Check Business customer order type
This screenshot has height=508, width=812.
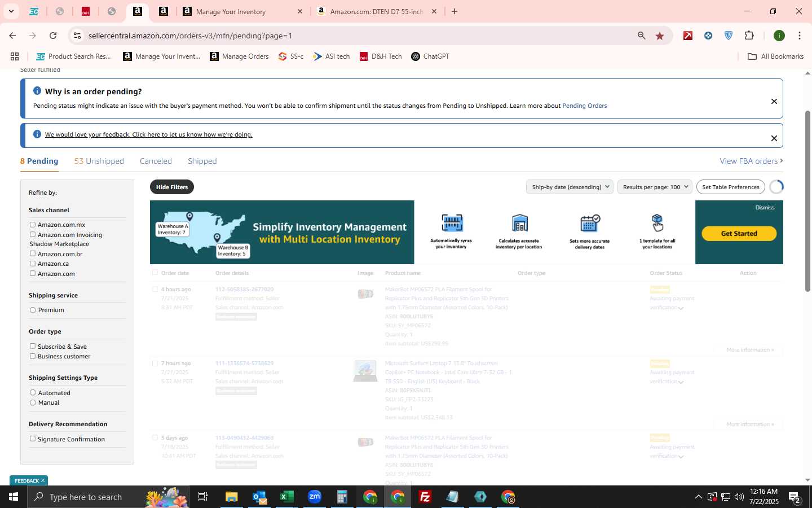(33, 356)
